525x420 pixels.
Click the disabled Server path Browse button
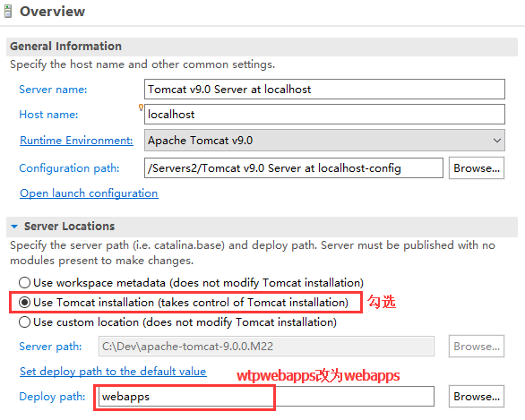coord(477,347)
